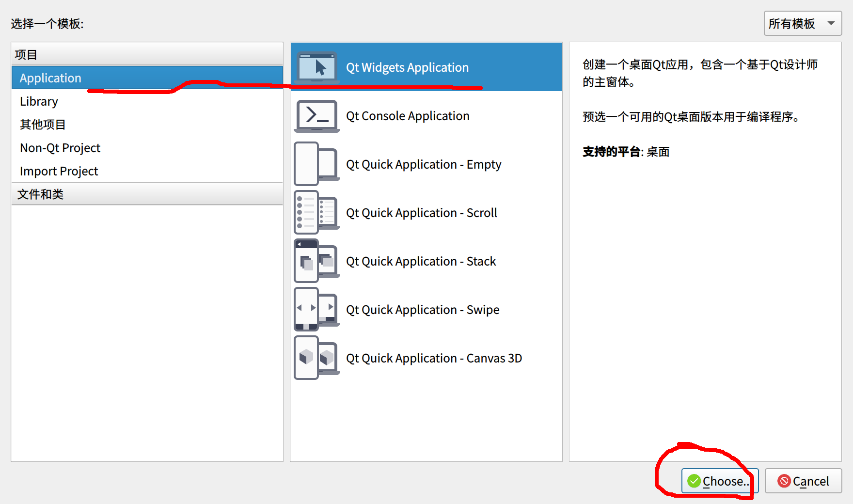The image size is (853, 504).
Task: Select 其他项目 in the project list
Action: tap(42, 125)
